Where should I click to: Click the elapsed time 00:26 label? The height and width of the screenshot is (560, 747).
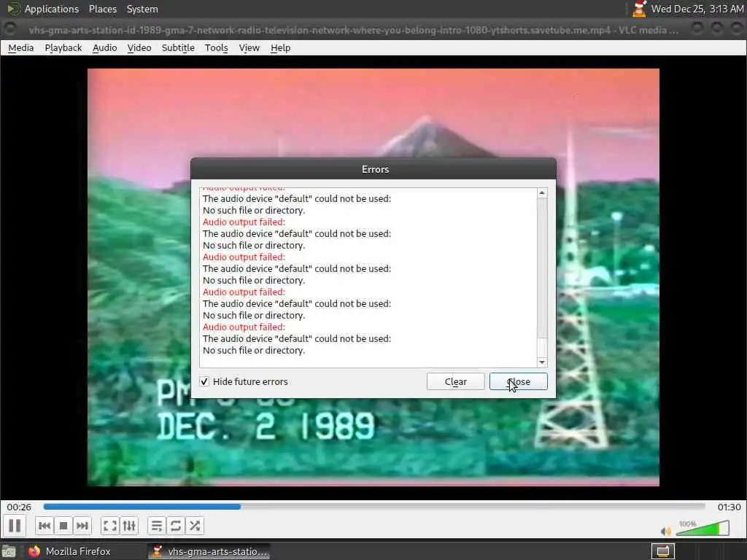(x=19, y=507)
